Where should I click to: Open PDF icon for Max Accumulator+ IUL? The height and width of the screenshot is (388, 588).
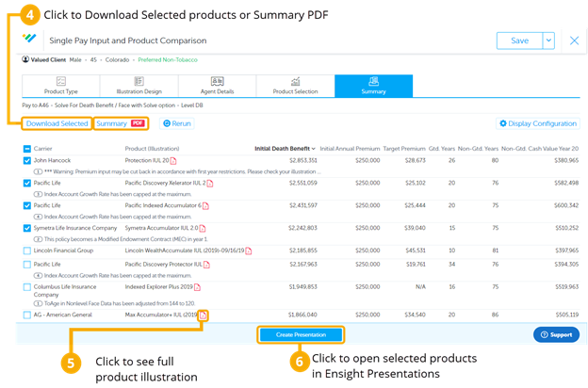tap(203, 315)
